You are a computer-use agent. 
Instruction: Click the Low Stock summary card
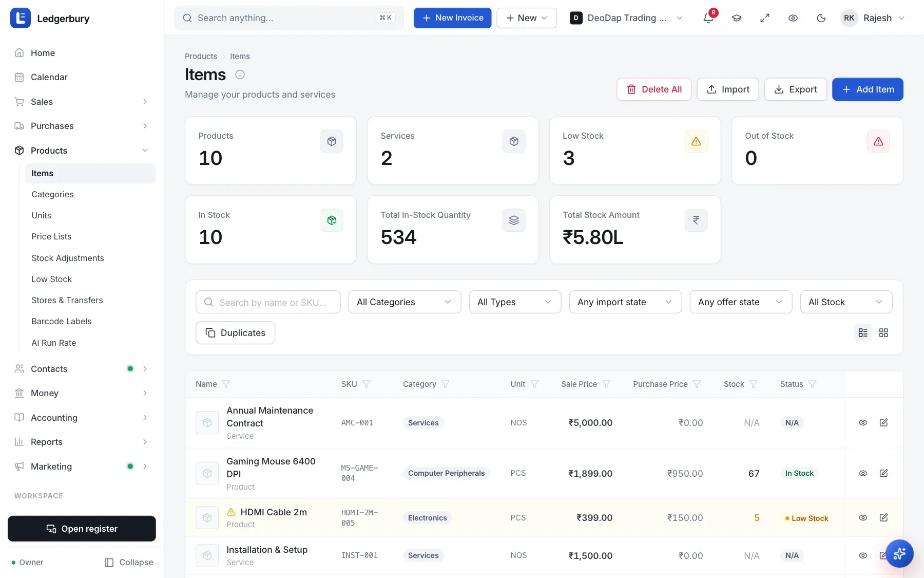click(x=635, y=151)
